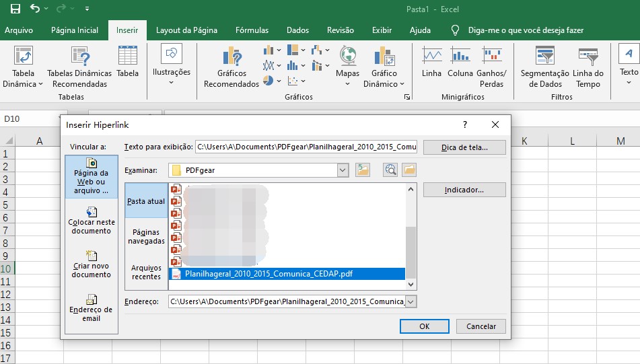Open the Quick Access Toolbar customize dropdown
This screenshot has width=640, height=364.
point(87,9)
